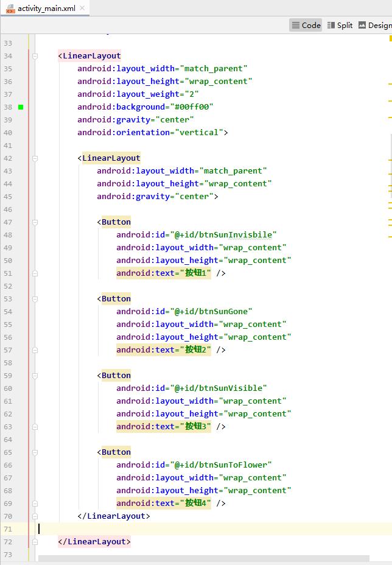The image size is (392, 565).
Task: Click the inner <LinearLayout tag on line 42
Action: [109, 158]
